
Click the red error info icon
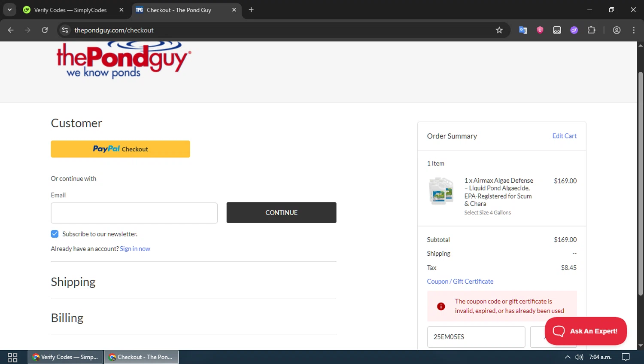(x=441, y=306)
